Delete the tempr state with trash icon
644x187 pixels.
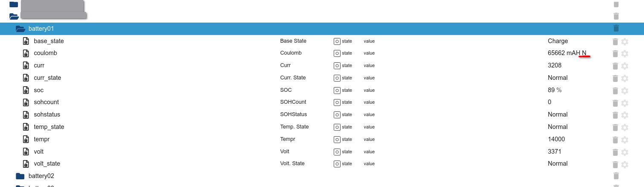[x=615, y=140]
